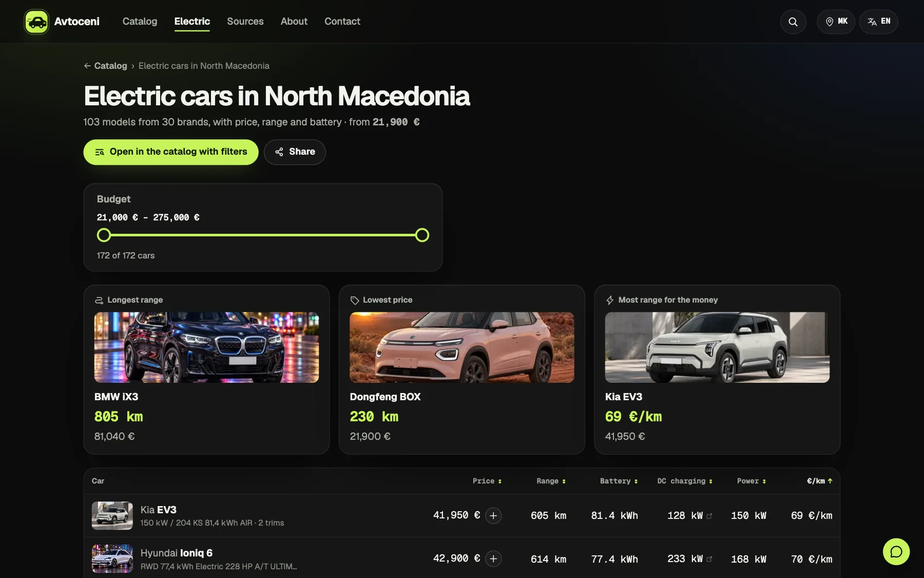Follow the Catalog breadcrumb link
This screenshot has width=924, height=578.
pyautogui.click(x=110, y=66)
